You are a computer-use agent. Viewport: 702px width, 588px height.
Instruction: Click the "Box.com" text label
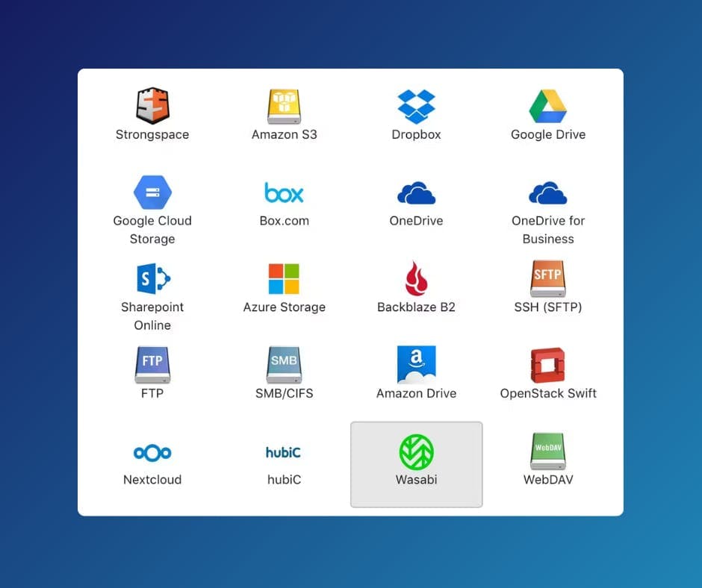[x=285, y=221]
